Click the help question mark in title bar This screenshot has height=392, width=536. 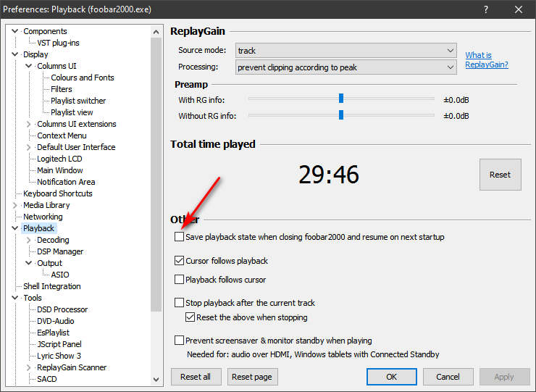[486, 9]
